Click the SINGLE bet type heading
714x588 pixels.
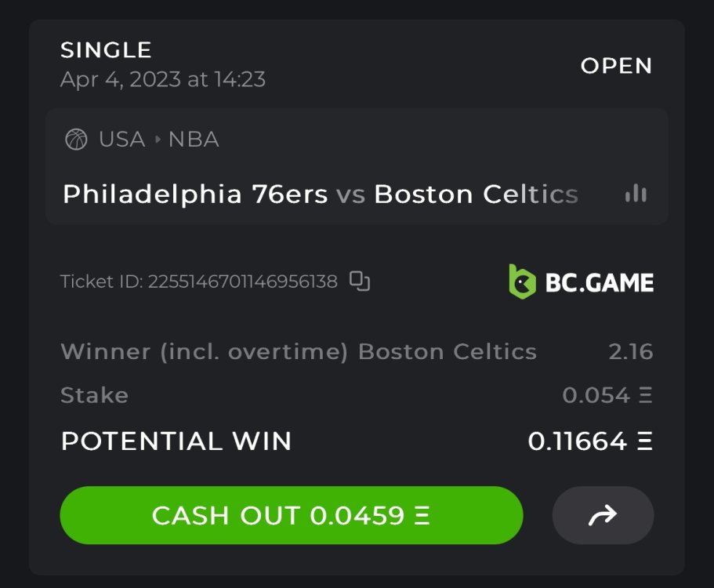106,50
